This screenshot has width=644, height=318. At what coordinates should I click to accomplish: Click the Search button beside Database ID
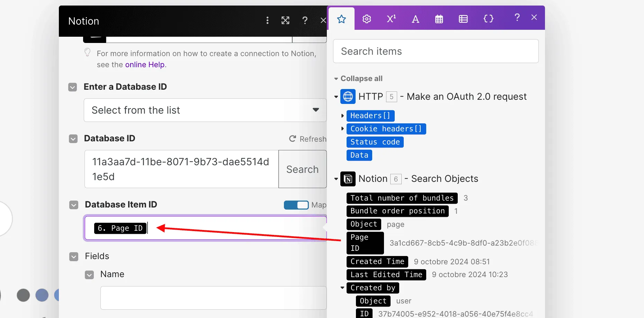pyautogui.click(x=302, y=169)
